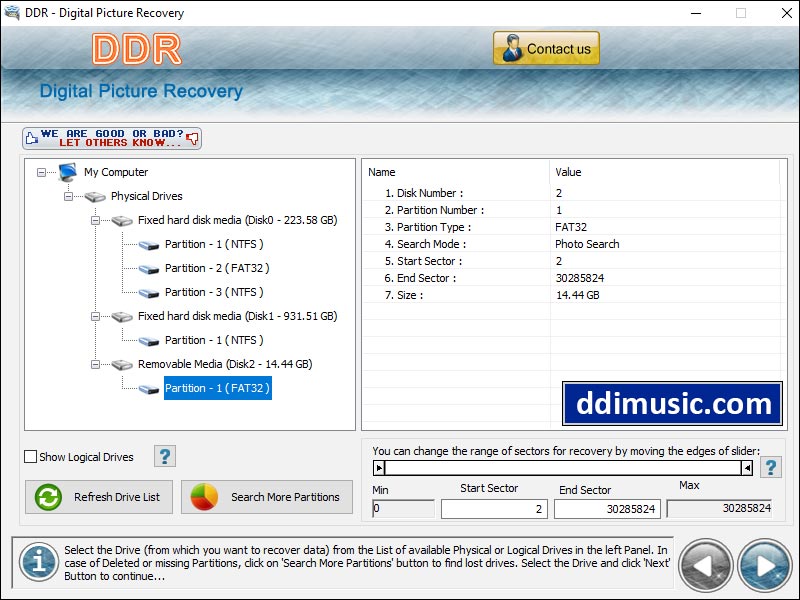The width and height of the screenshot is (800, 600).
Task: Click the help icon beside Show Logical Drives
Action: [x=163, y=456]
